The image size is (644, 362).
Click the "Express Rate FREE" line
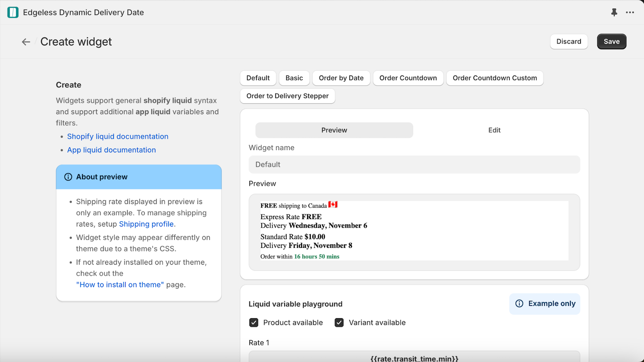coord(291,217)
